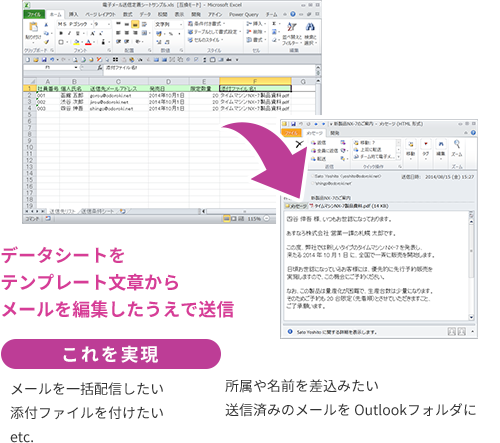Screen dimensions: 500x443
Task: Click Delete cells button in Excel ribbon
Action: (256, 32)
